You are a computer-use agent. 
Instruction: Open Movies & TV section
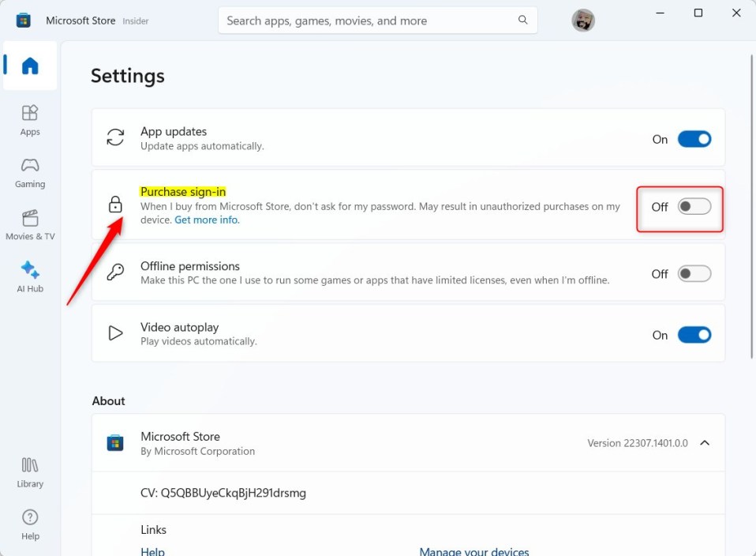pyautogui.click(x=30, y=225)
